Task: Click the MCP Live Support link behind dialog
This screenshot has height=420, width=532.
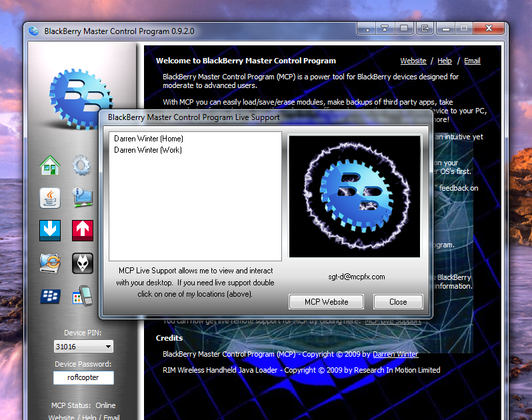Action: pos(393,321)
